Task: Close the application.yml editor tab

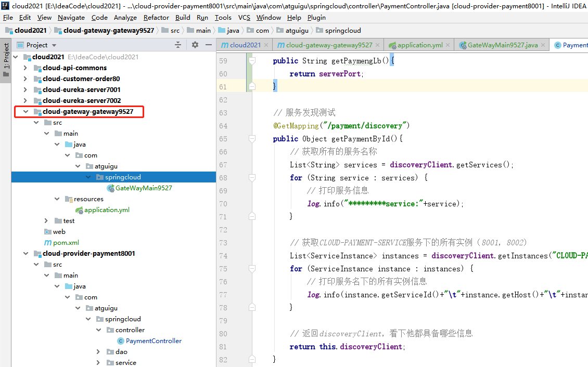Action: click(448, 45)
